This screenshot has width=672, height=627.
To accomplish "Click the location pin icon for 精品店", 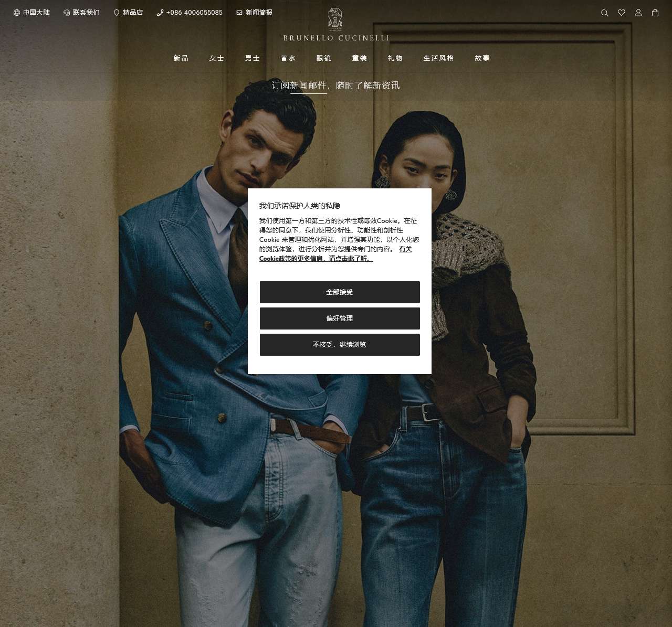I will [x=117, y=13].
